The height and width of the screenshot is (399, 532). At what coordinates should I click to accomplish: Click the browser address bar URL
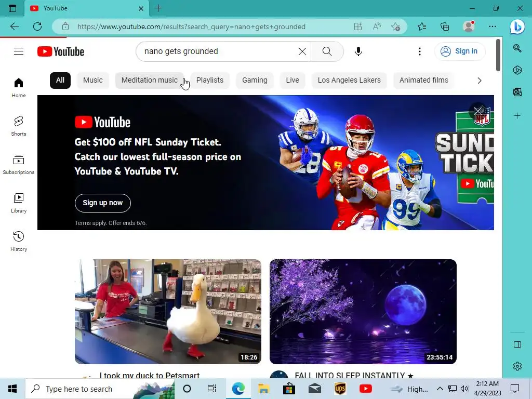coord(191,26)
